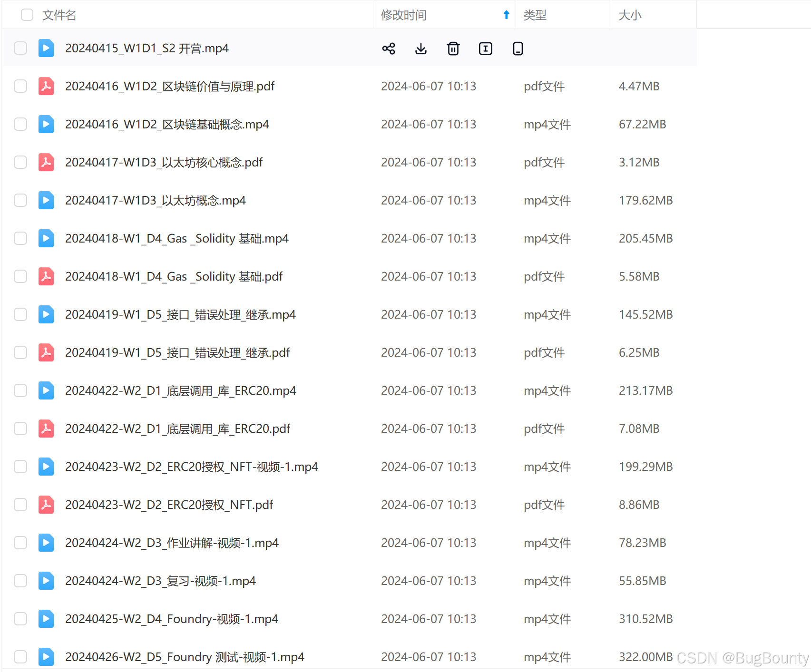
Task: Send 开营.mp4 to phone via device icon
Action: click(518, 48)
